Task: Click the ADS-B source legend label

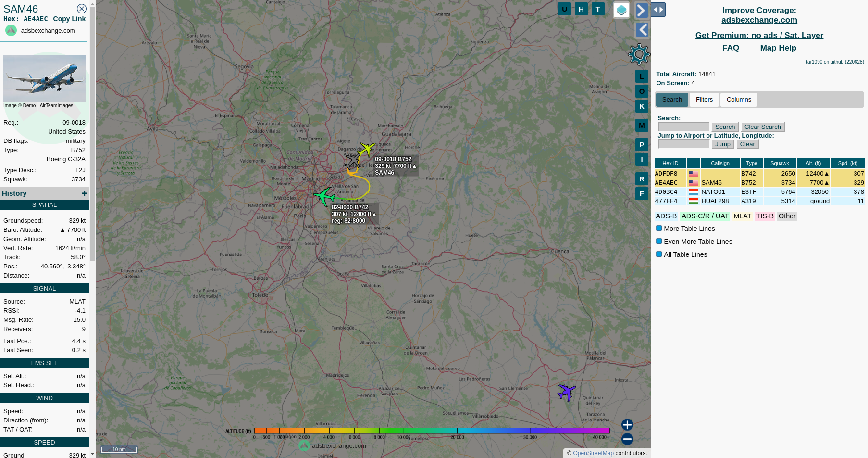Action: coord(666,216)
